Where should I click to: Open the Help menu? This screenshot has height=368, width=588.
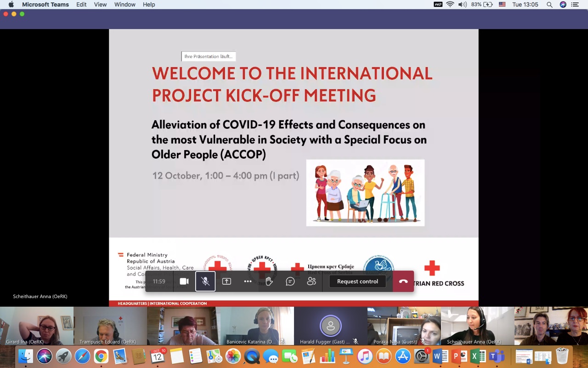point(149,5)
